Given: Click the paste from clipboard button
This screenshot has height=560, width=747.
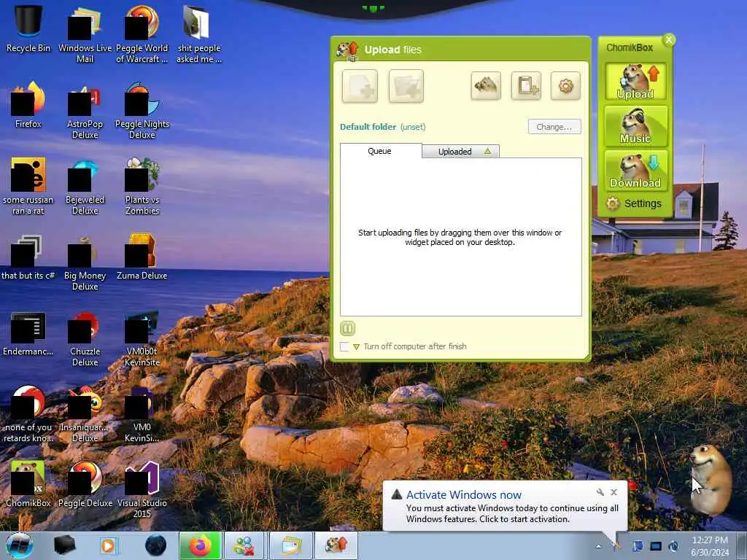Looking at the screenshot, I should coord(526,86).
